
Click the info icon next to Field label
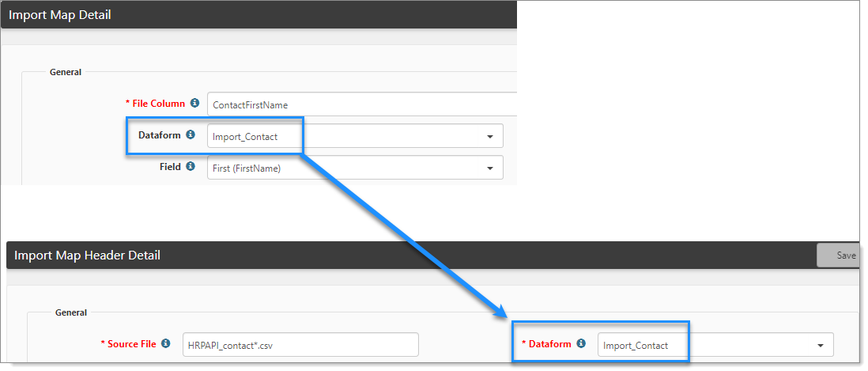pyautogui.click(x=191, y=167)
